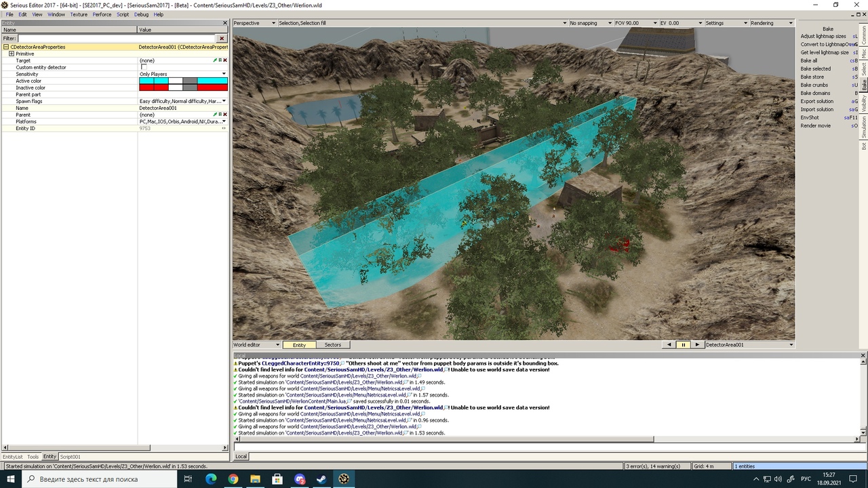Switch to the Sectors tab

pyautogui.click(x=333, y=345)
